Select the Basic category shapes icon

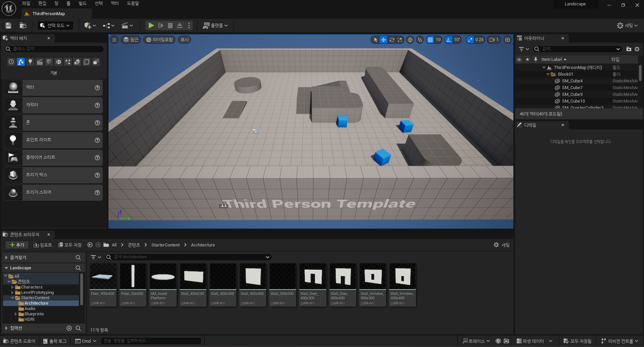[21, 62]
